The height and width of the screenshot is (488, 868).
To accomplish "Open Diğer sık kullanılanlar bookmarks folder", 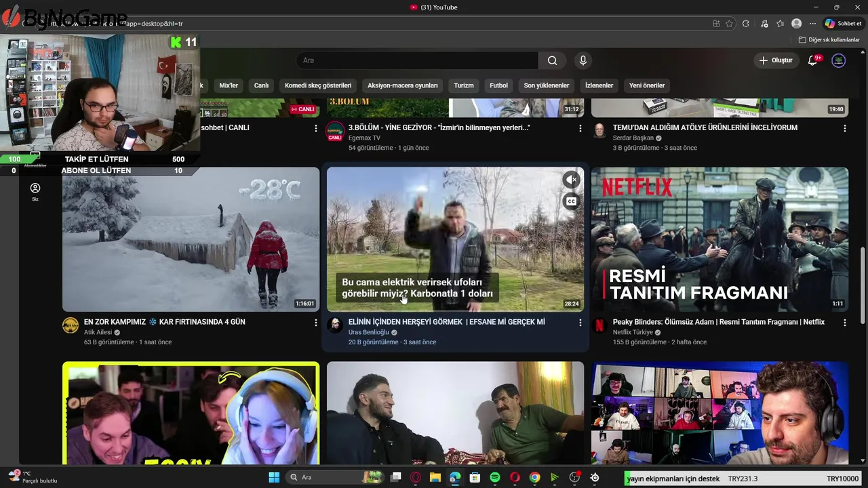I will 829,40.
